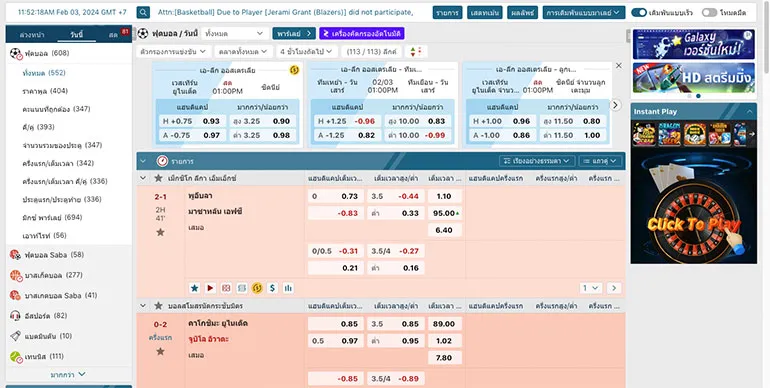This screenshot has width=770, height=388.
Task: Click the star under the 0-2 match score
Action: click(x=160, y=352)
